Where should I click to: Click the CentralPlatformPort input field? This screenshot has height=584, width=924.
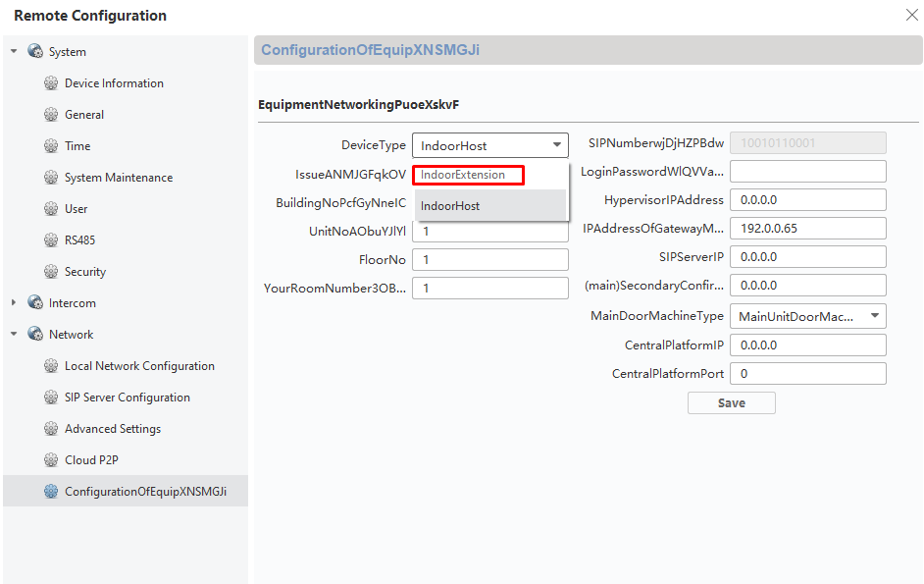click(808, 373)
